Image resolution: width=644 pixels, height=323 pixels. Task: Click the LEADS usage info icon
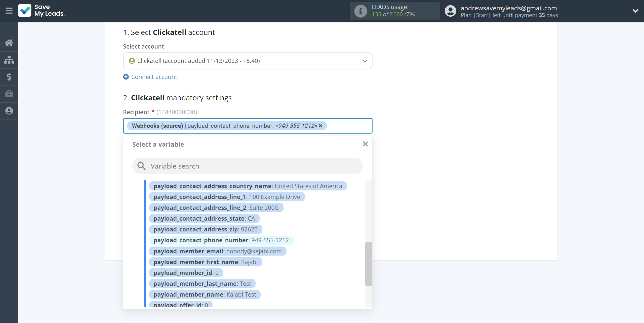(360, 11)
